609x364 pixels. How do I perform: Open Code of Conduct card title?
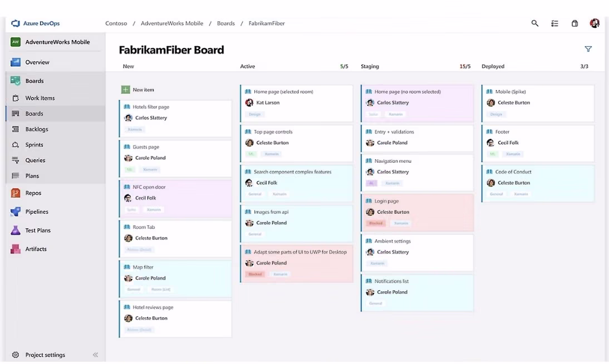tap(513, 172)
